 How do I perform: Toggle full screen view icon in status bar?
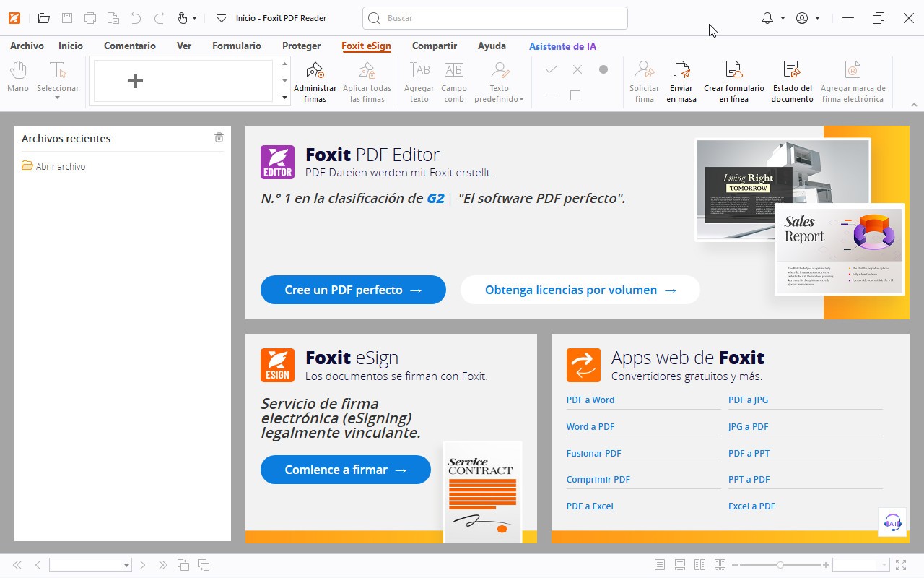pos(901,565)
